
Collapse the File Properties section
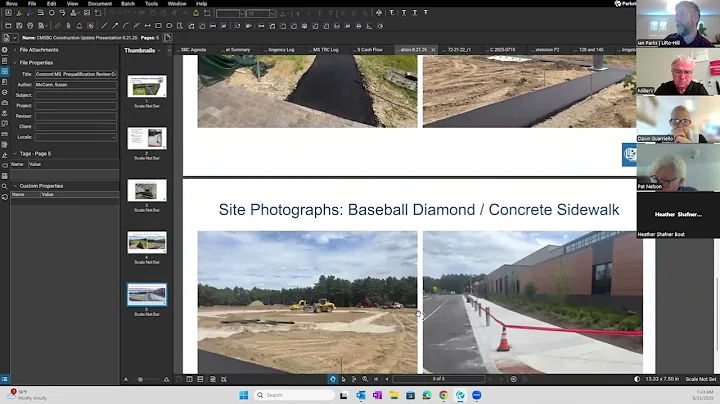[x=15, y=62]
